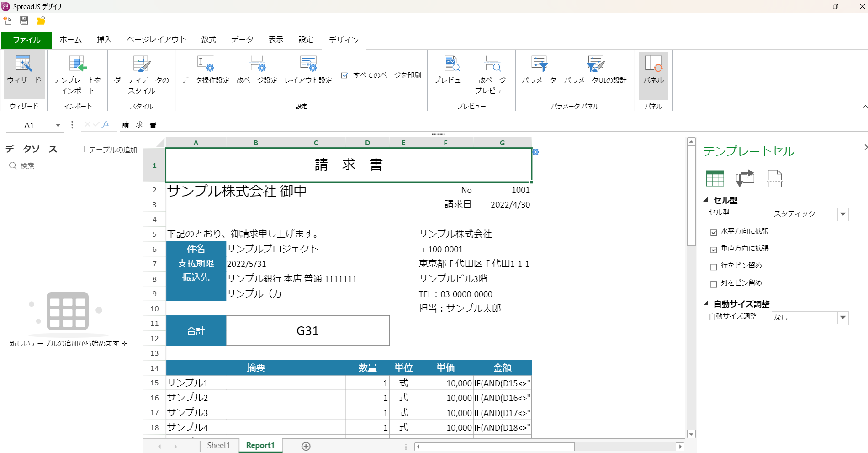Enable Pin Row (行をピン留め) checkbox

point(714,266)
